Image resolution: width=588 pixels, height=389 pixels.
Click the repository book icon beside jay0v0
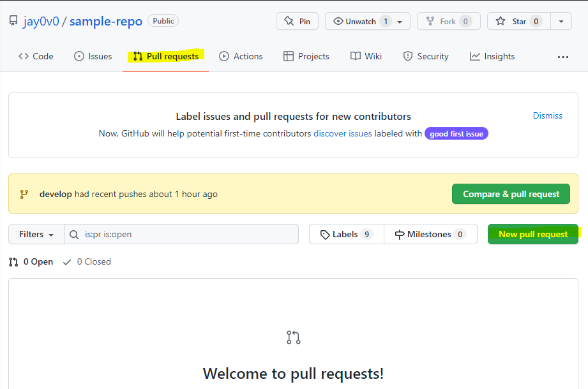(x=13, y=21)
